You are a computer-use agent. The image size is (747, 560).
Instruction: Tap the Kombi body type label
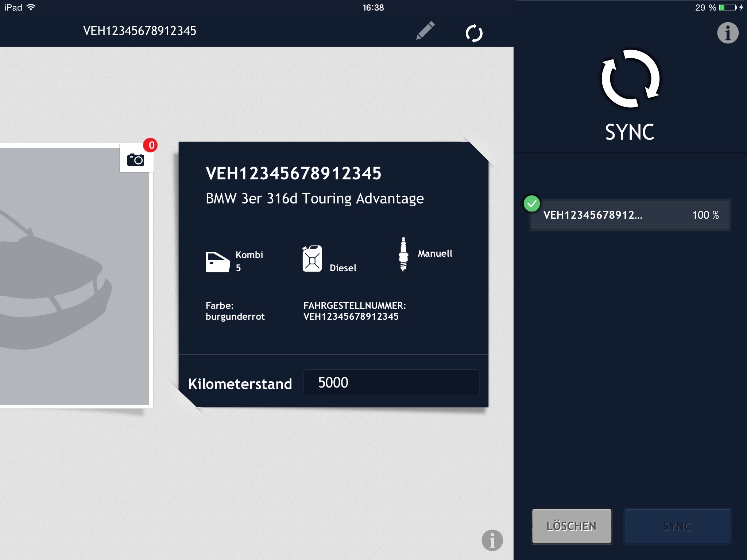click(x=249, y=255)
